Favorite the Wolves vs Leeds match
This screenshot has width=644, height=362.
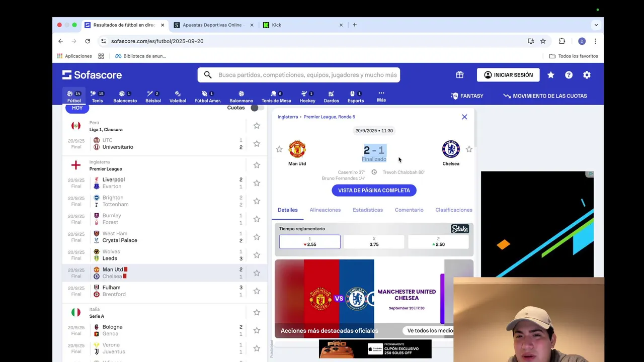257,255
